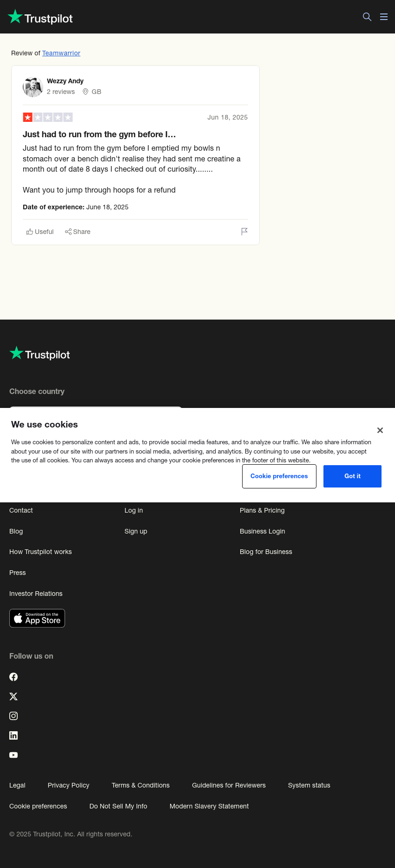Visit Trustpilot's Instagram icon
Screen dimensions: 395x868
[x=13, y=716]
